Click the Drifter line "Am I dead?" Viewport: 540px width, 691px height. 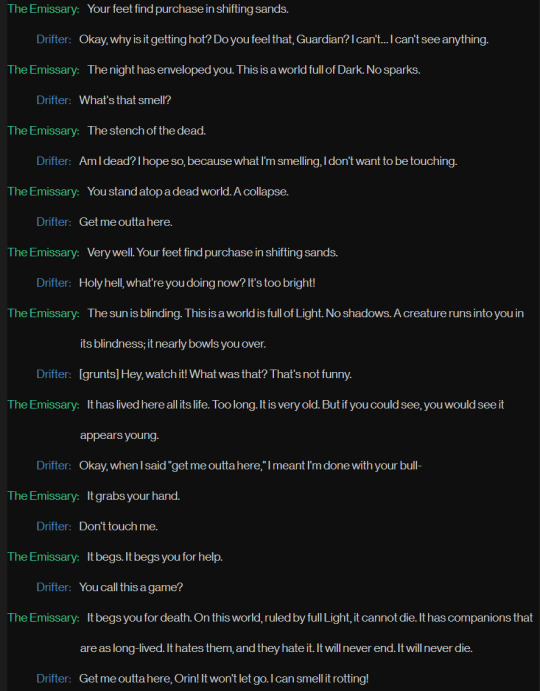(x=268, y=161)
